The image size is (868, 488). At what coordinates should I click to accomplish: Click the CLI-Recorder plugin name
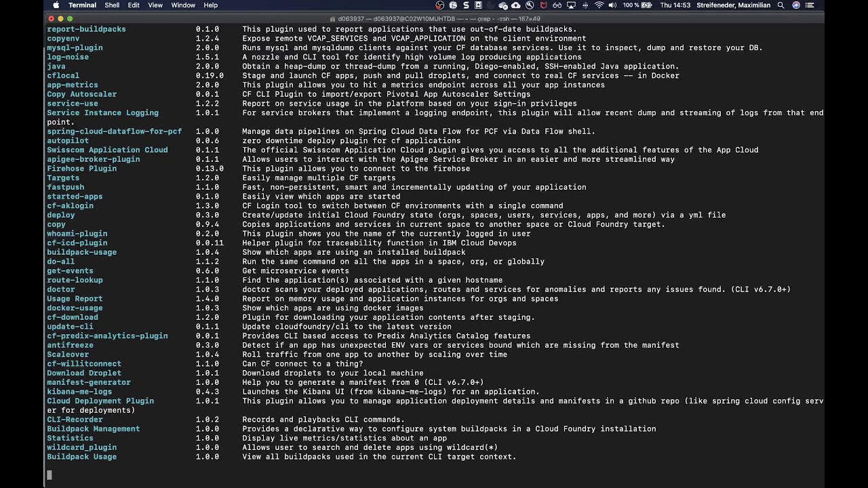(x=75, y=420)
